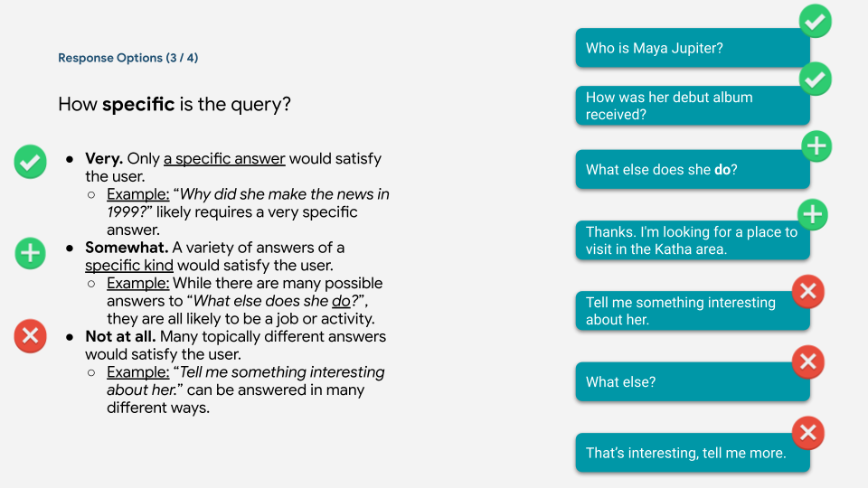Image resolution: width=868 pixels, height=488 pixels.
Task: Click the 'Response Options (3 / 4)' header
Action: pos(127,58)
